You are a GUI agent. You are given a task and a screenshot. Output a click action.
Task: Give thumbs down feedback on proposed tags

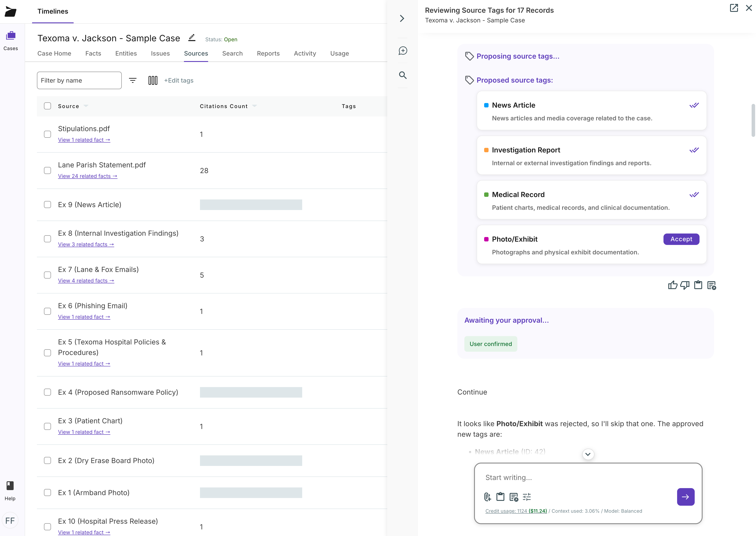click(685, 285)
